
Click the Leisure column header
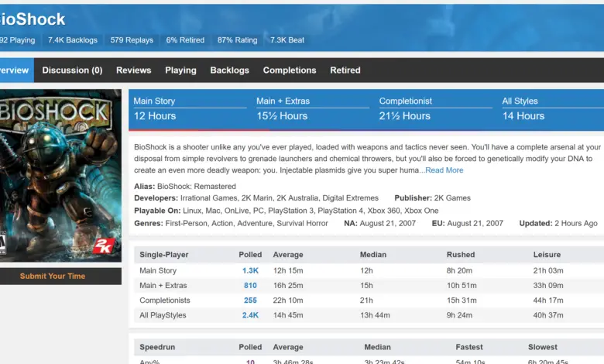click(547, 255)
